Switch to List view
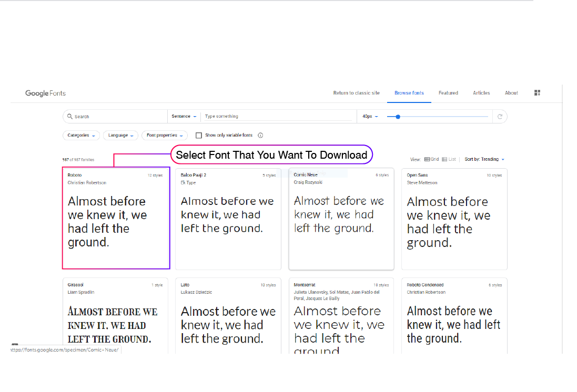 pyautogui.click(x=449, y=159)
